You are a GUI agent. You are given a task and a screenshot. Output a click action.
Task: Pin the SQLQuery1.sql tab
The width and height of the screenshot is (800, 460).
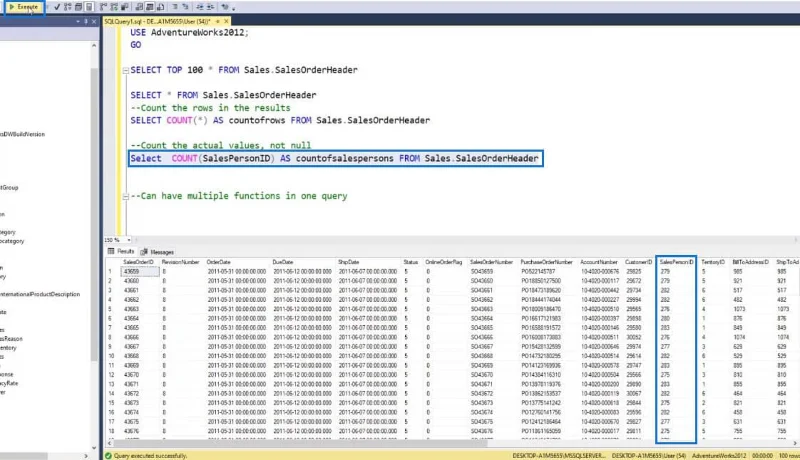click(x=218, y=21)
